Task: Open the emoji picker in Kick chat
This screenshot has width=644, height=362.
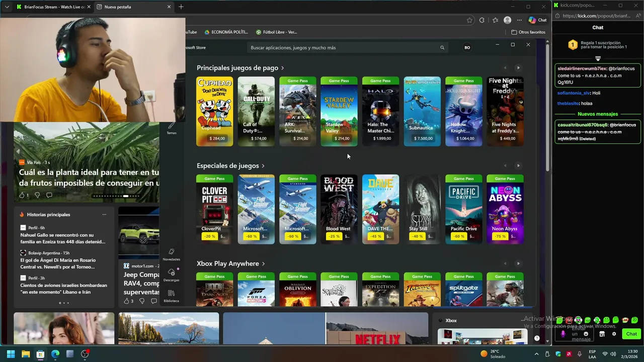Action: tap(586, 334)
